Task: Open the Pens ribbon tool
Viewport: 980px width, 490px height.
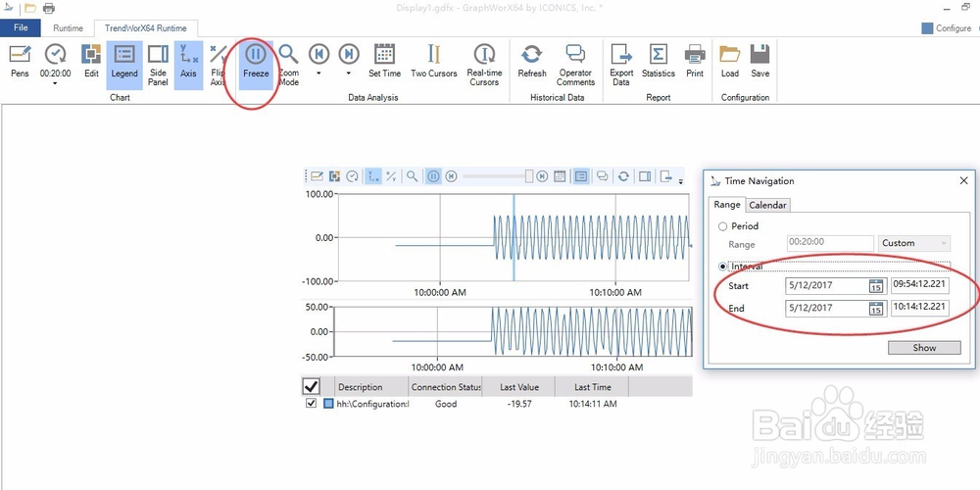Action: tap(20, 61)
